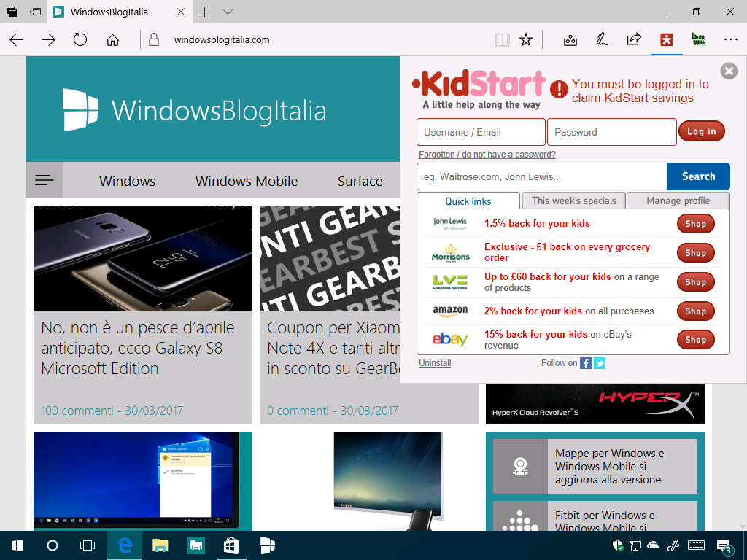Show tab previews chevron
This screenshot has height=560, width=747.
pos(228,12)
